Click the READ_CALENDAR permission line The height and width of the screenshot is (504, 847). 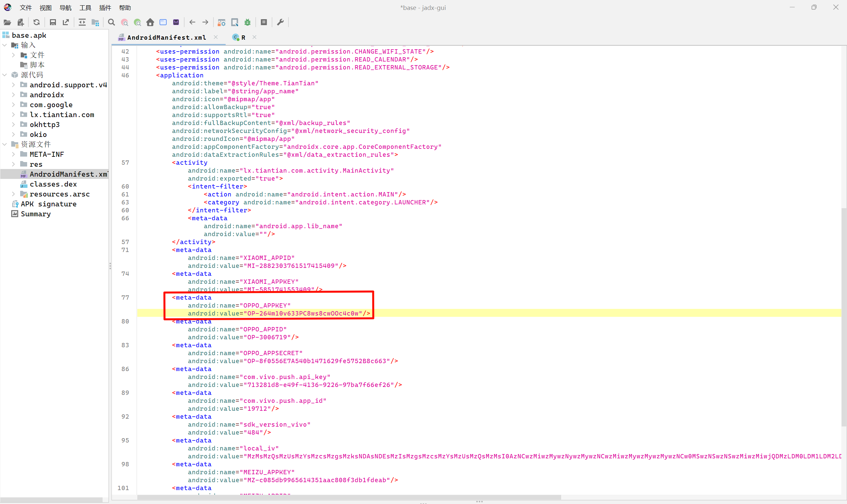coord(287,60)
